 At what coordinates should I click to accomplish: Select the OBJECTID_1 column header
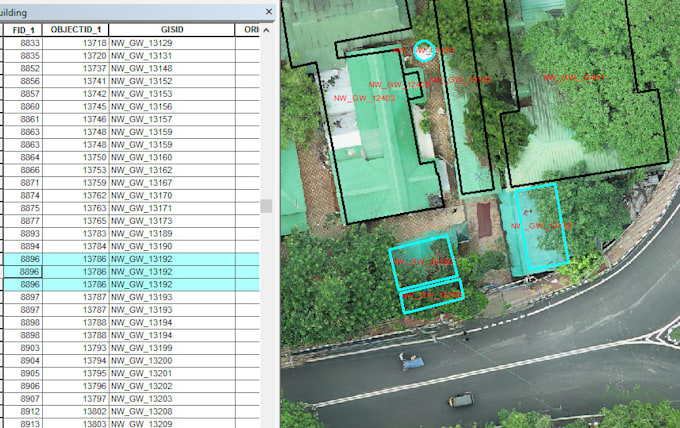point(75,29)
